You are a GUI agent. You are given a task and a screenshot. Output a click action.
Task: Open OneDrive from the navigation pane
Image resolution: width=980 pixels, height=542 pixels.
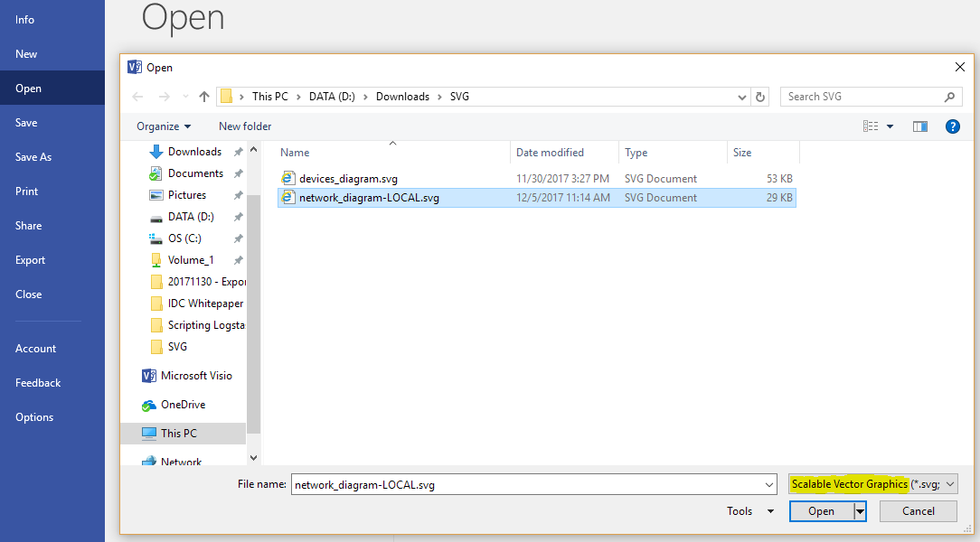(181, 404)
